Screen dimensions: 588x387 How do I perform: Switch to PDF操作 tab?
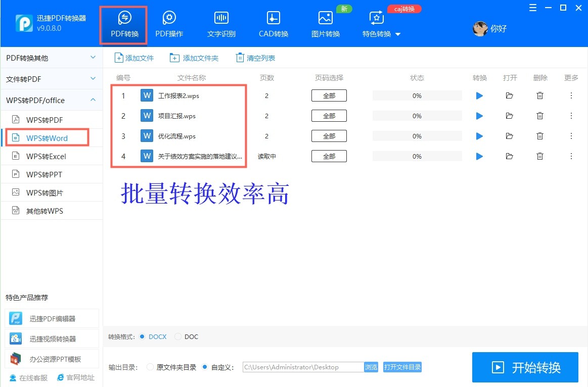169,25
